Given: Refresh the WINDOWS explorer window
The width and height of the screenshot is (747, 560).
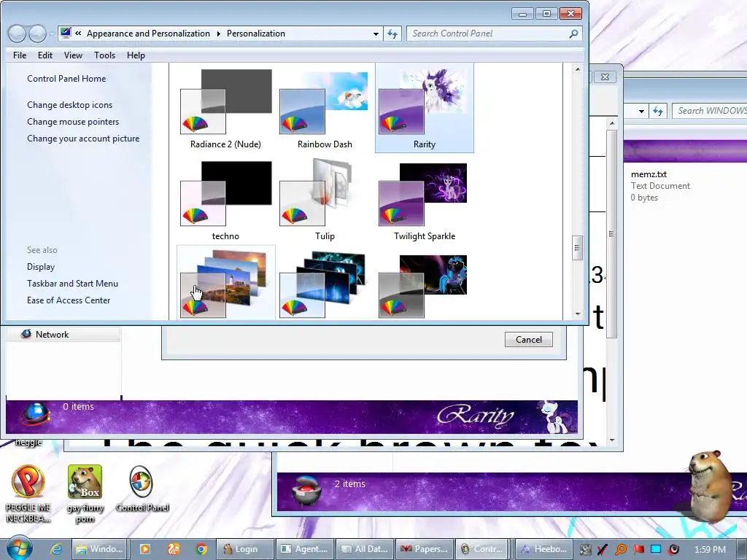Looking at the screenshot, I should (658, 111).
